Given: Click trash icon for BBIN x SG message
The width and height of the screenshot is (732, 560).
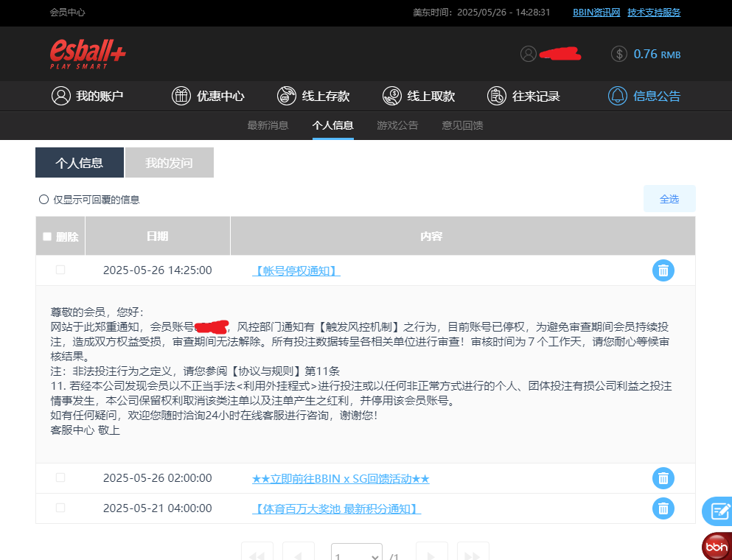Looking at the screenshot, I should point(663,478).
